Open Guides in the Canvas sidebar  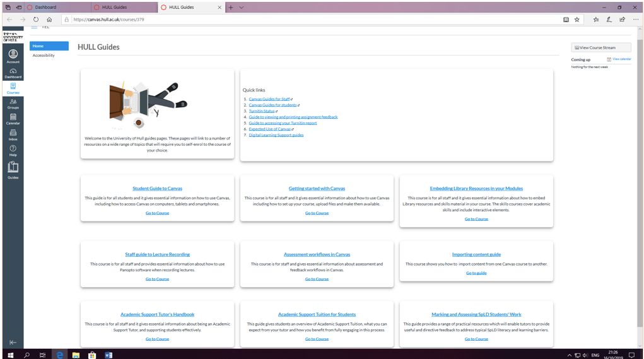[13, 170]
